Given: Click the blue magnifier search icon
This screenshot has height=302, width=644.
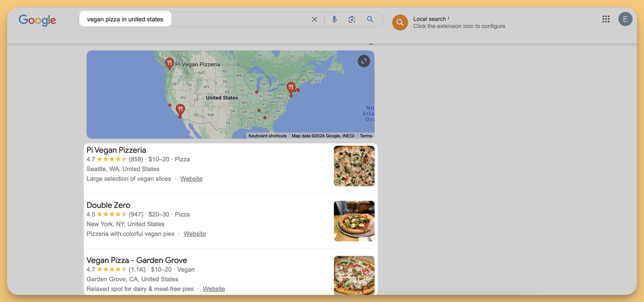Looking at the screenshot, I should (x=370, y=19).
